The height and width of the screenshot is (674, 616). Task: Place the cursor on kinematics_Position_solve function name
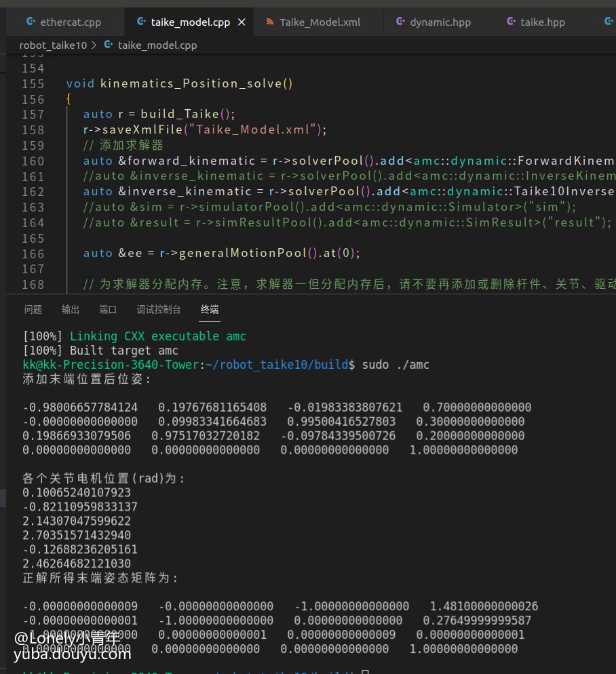(x=192, y=84)
